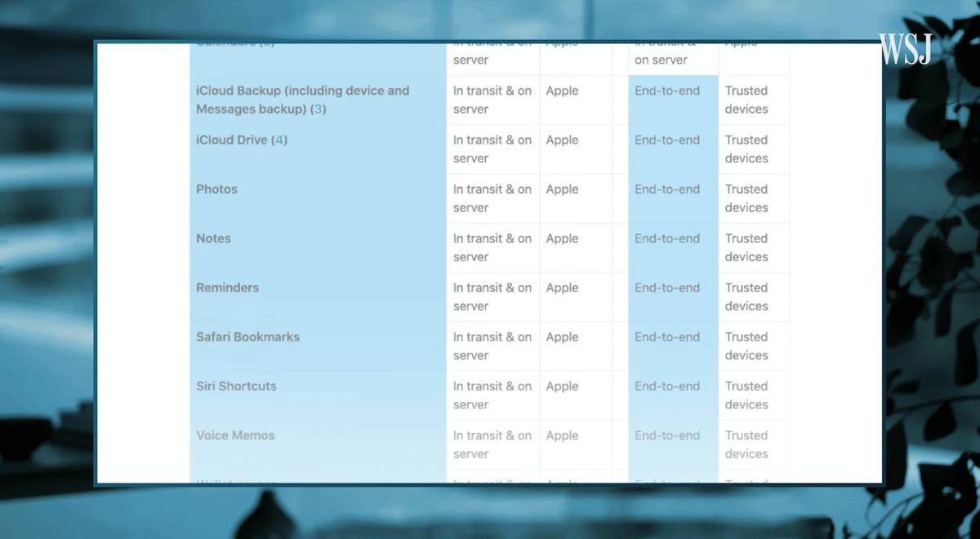Click the 'Apple' cell in iCloud Drive row
The width and height of the screenshot is (980, 539).
tap(562, 140)
